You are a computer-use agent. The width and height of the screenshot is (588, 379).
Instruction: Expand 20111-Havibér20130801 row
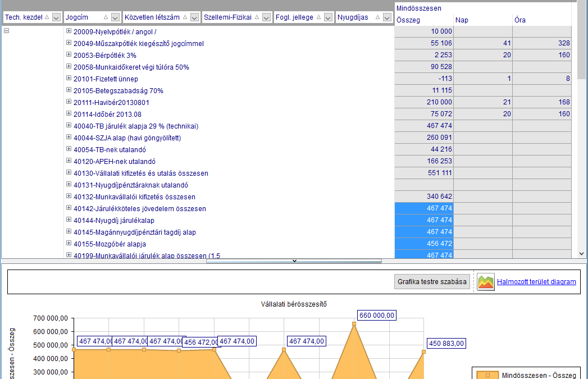click(x=69, y=102)
